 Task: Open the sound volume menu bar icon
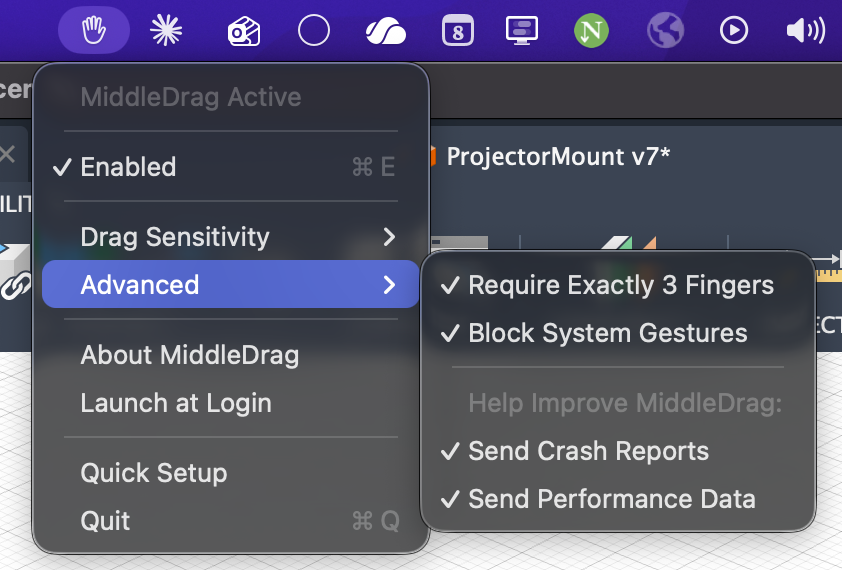coord(805,31)
